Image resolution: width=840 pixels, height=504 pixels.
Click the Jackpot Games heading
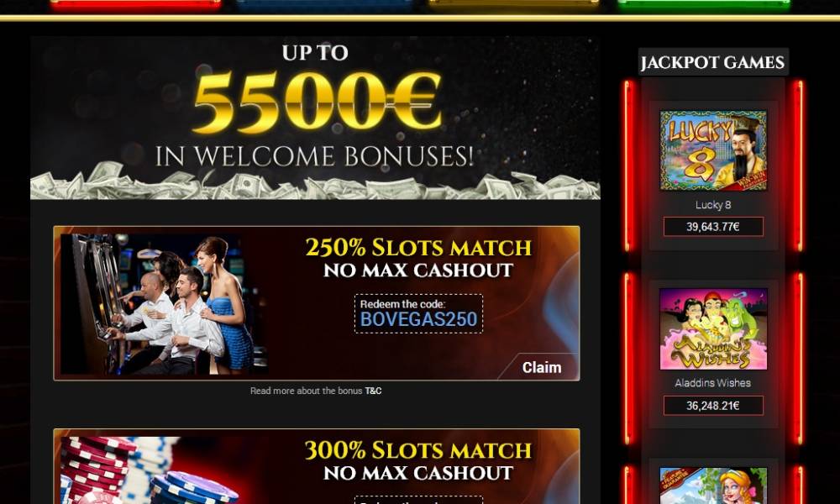pyautogui.click(x=713, y=62)
